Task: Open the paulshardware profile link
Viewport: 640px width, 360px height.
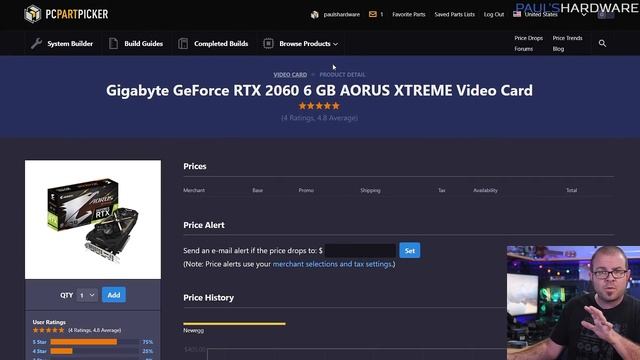Action: pyautogui.click(x=342, y=14)
